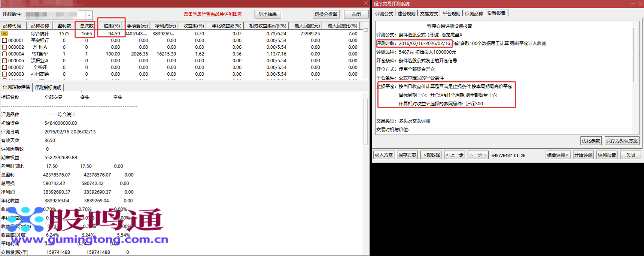
Task: Close the 程序交易评测系统 window
Action: click(640, 3)
